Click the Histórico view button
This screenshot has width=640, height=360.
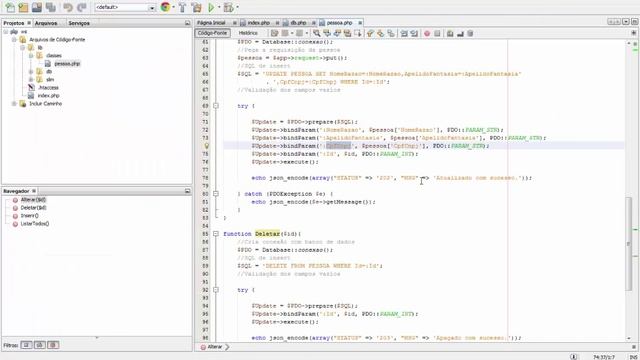tap(248, 33)
